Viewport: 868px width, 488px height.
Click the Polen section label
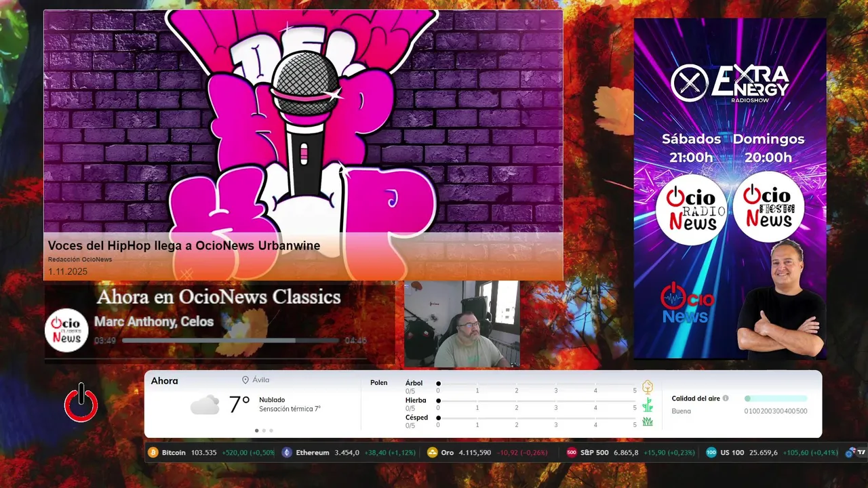point(379,383)
